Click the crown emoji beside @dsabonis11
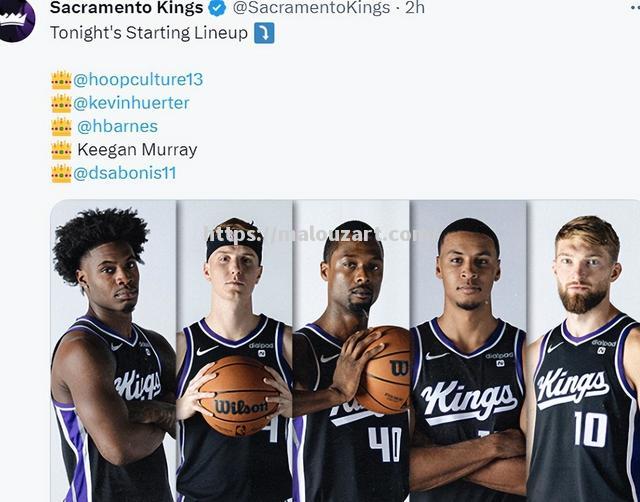 point(62,173)
